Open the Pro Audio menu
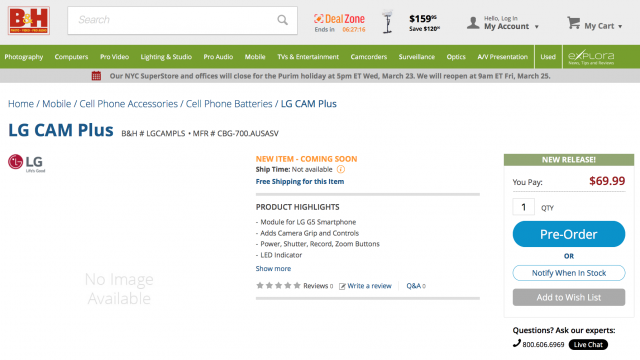Viewport: 640px width, 360px height. coord(218,57)
